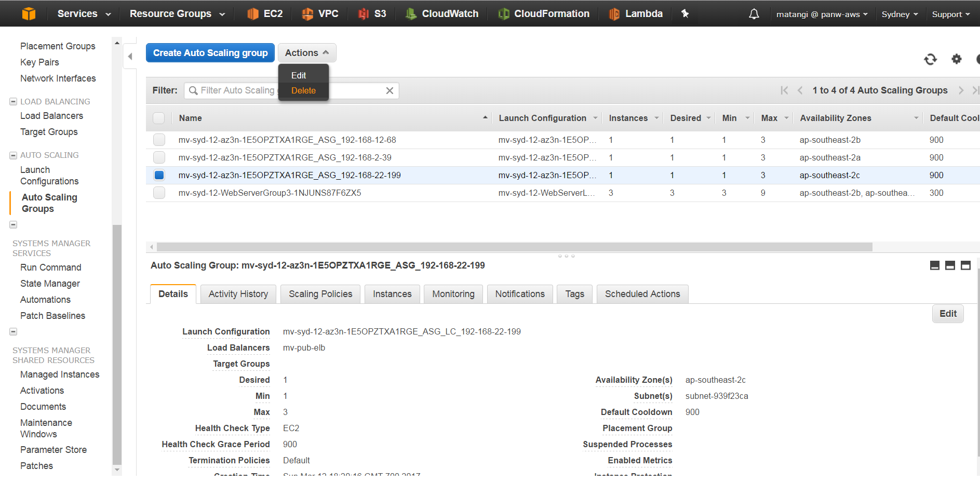Switch to the Scaling Policies tab

click(320, 294)
